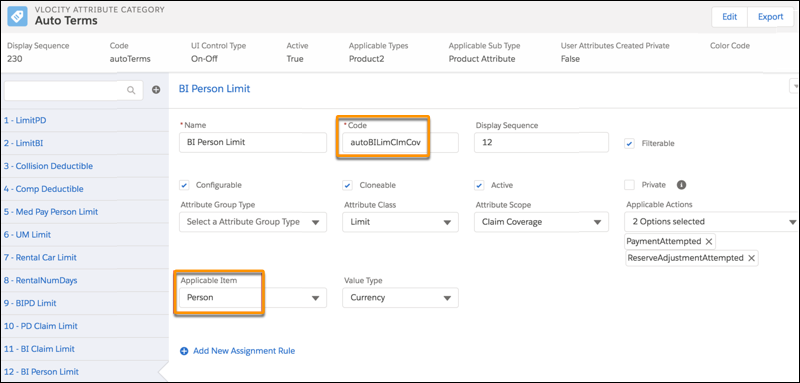The image size is (800, 383).
Task: Open the dropdown arrow at panel top right
Action: [794, 86]
